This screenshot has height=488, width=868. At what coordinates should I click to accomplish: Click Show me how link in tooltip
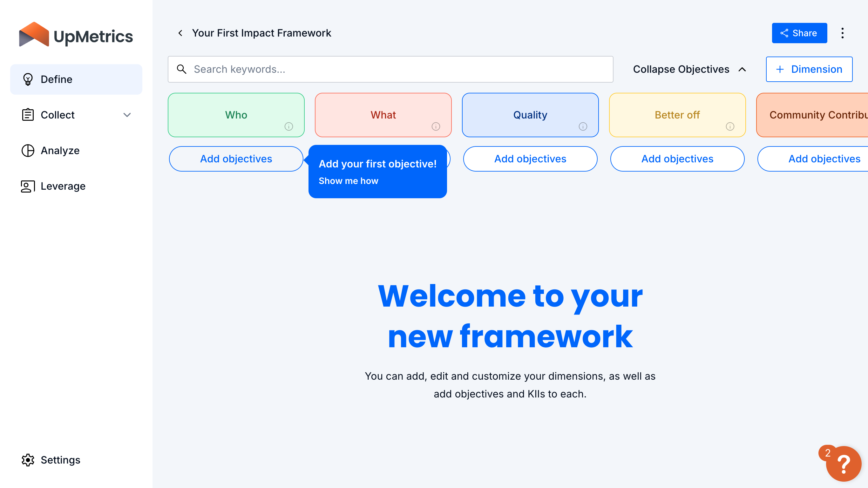348,181
